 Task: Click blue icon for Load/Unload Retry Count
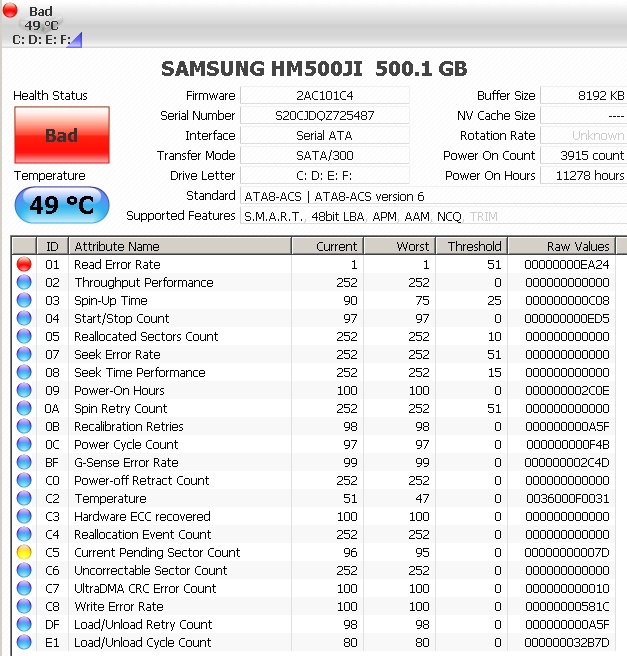click(x=24, y=624)
